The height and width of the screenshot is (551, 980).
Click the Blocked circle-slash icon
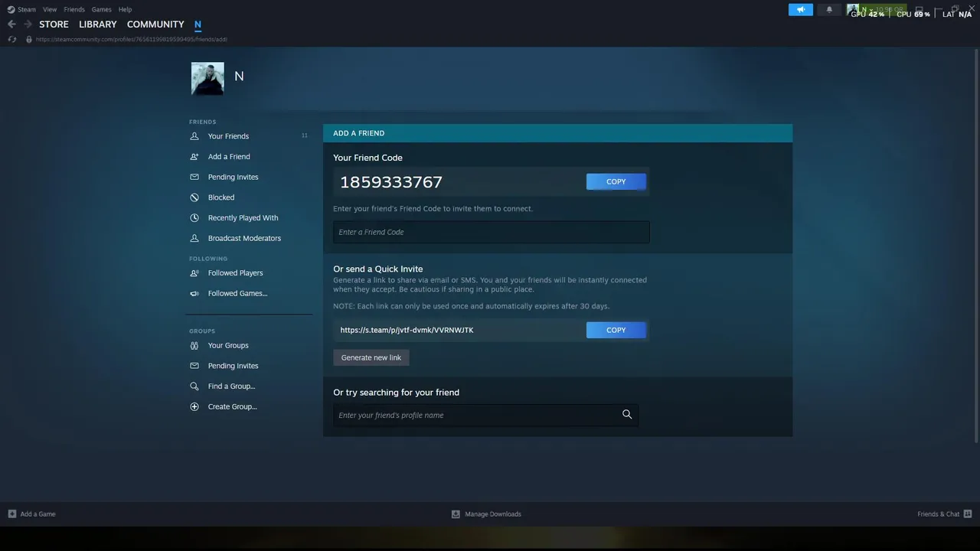pyautogui.click(x=194, y=197)
